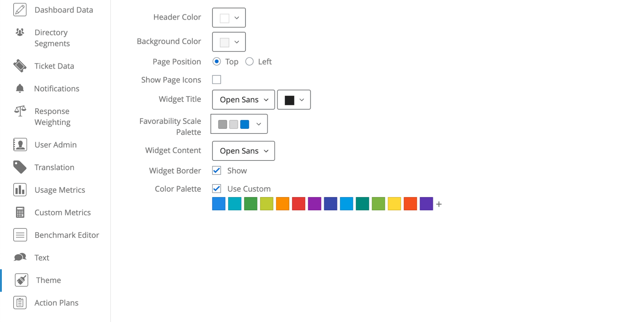Select the orange palette color swatch

tap(283, 204)
